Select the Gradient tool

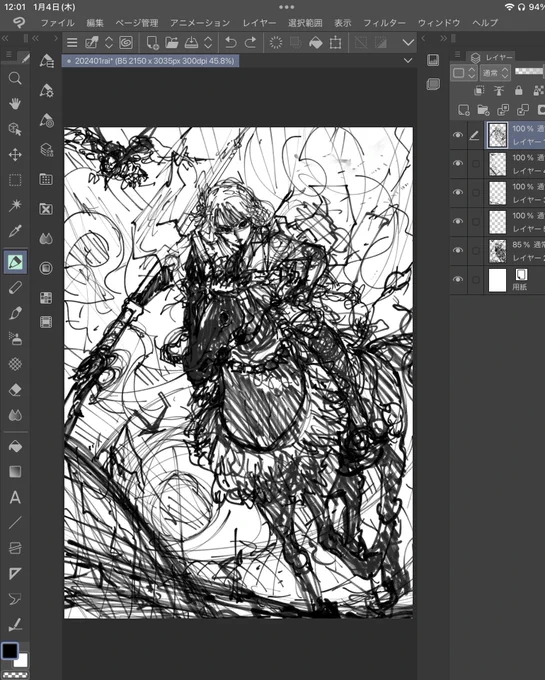(15, 471)
